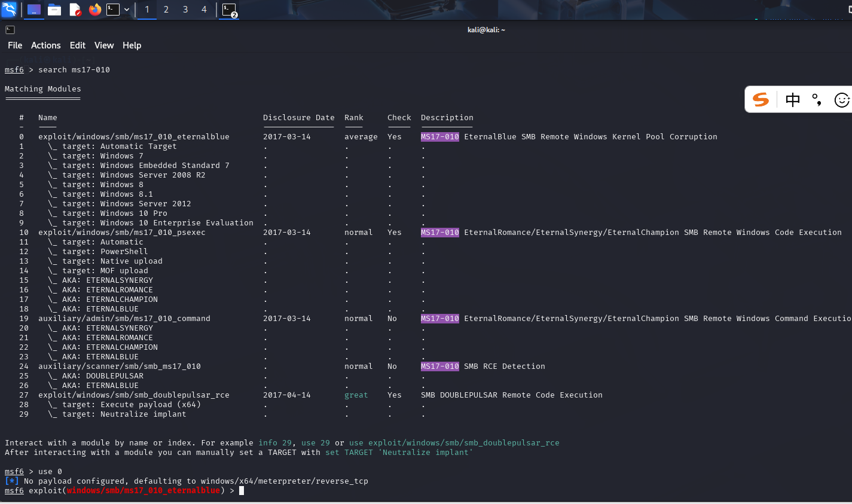This screenshot has width=852, height=504.
Task: Open the Edit menu
Action: [x=78, y=45]
